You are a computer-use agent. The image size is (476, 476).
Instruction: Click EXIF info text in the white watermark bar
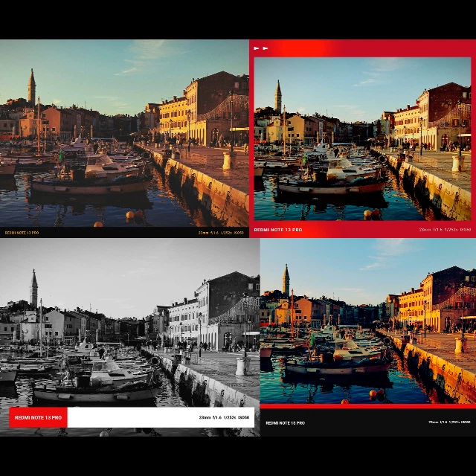tap(224, 417)
